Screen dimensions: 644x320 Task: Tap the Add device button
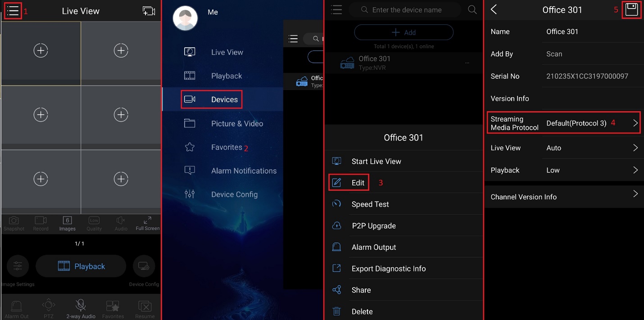404,32
